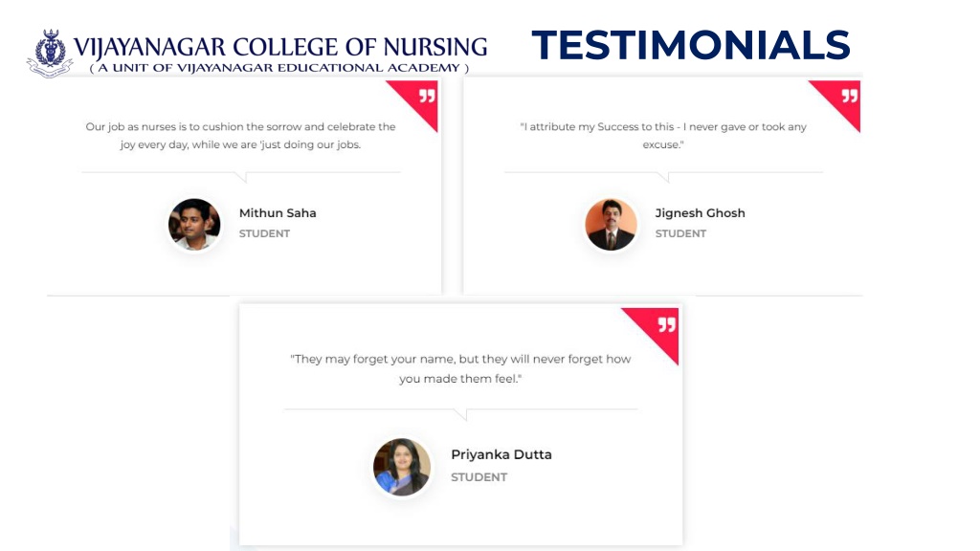Click the quote icon on Jignesh Ghosh's card
The image size is (980, 551).
pos(850,96)
